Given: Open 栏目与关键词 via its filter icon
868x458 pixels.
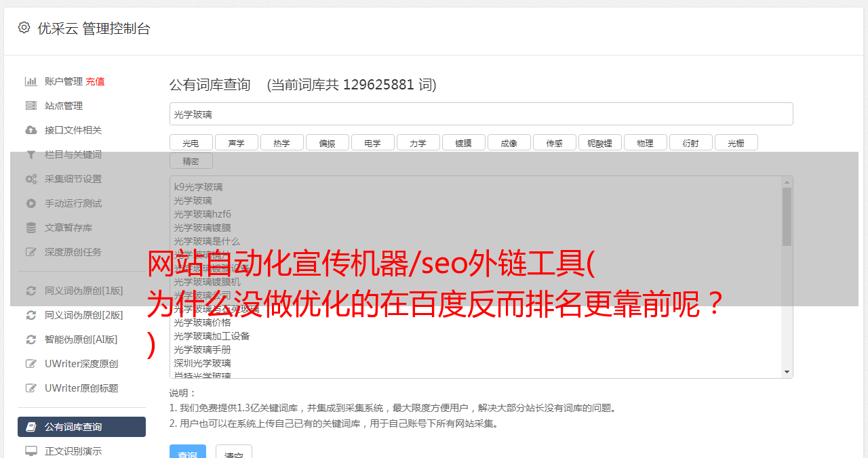Looking at the screenshot, I should click(x=31, y=154).
